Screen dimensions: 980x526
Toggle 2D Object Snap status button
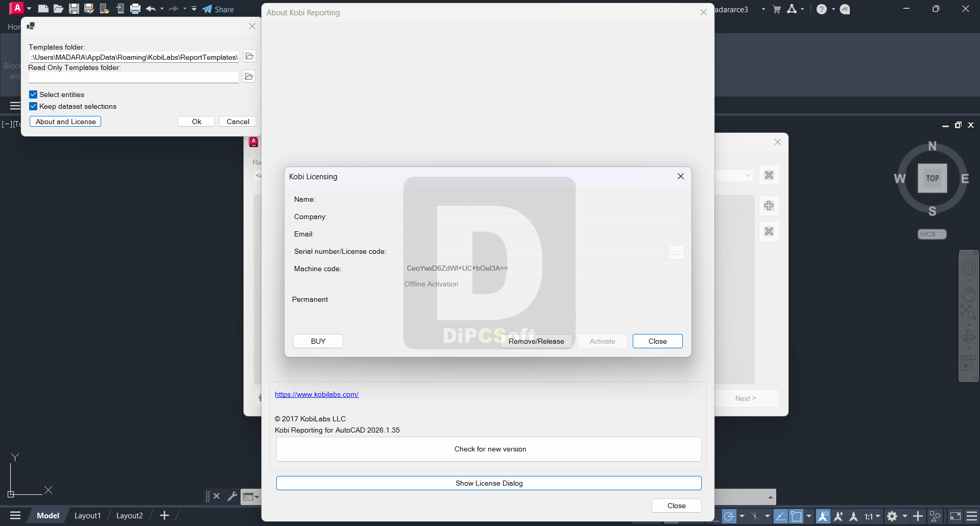coord(796,516)
